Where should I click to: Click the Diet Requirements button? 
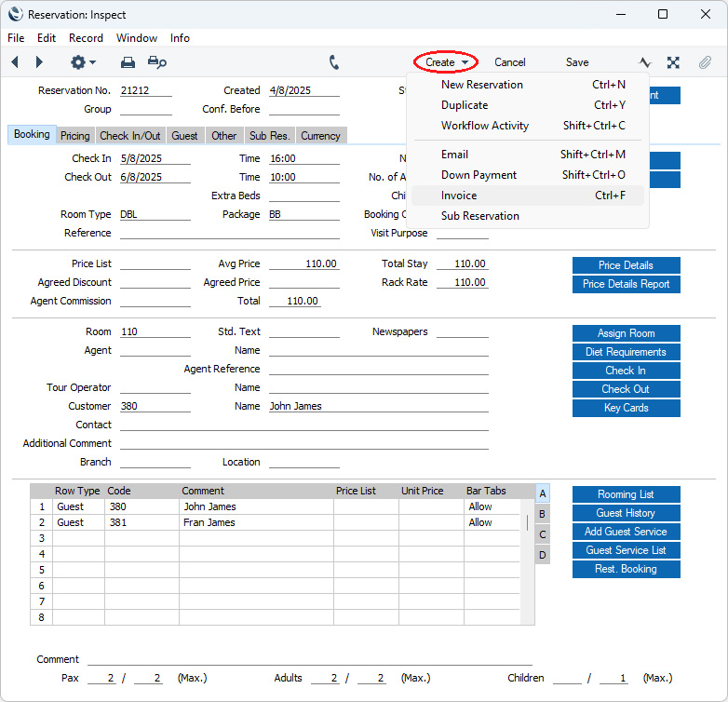(x=626, y=352)
